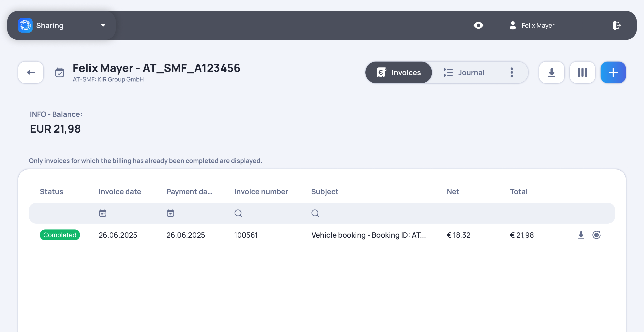Sort by the Invoice date column header
644x332 pixels.
point(120,192)
